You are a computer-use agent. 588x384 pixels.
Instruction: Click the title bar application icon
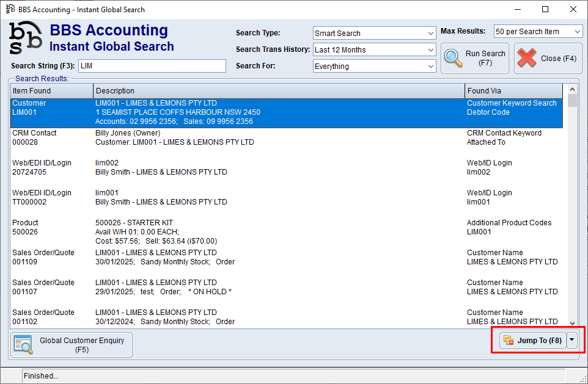point(10,9)
